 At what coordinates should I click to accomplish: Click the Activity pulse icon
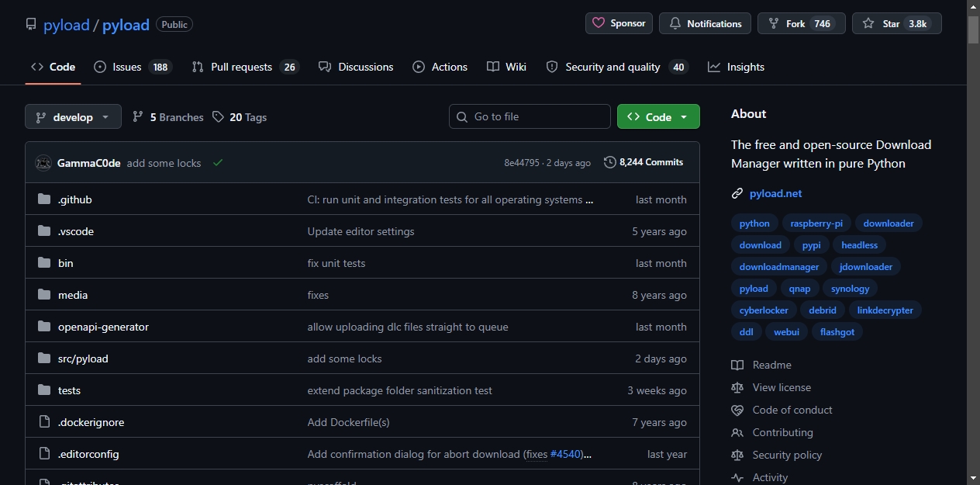[737, 477]
